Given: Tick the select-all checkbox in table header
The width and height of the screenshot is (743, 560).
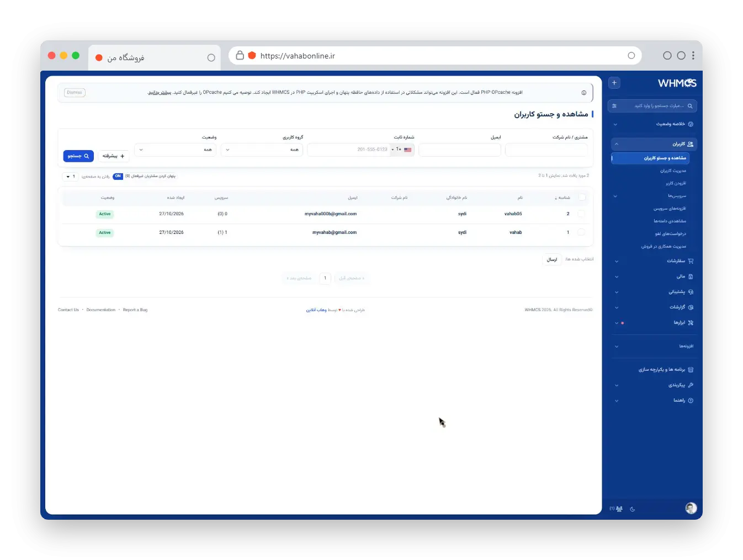Looking at the screenshot, I should pyautogui.click(x=582, y=197).
